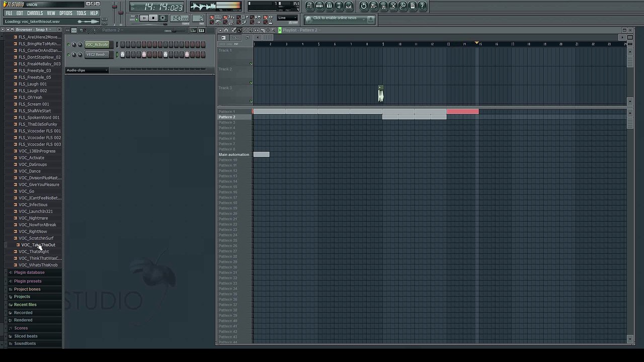644x362 pixels.
Task: Select the playlist zoom tool icon
Action: tap(273, 30)
